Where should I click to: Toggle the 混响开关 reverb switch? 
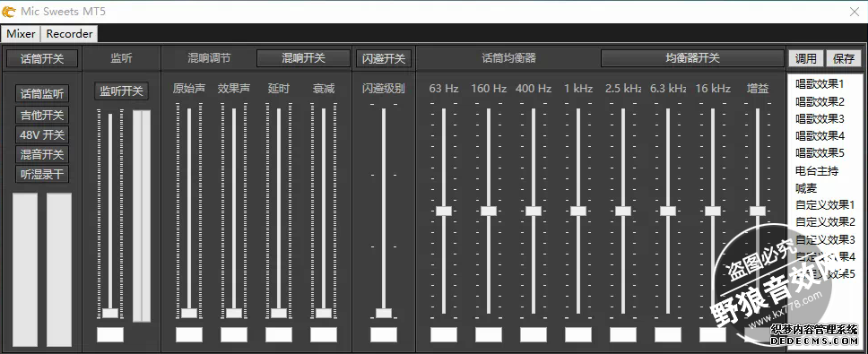[x=303, y=58]
